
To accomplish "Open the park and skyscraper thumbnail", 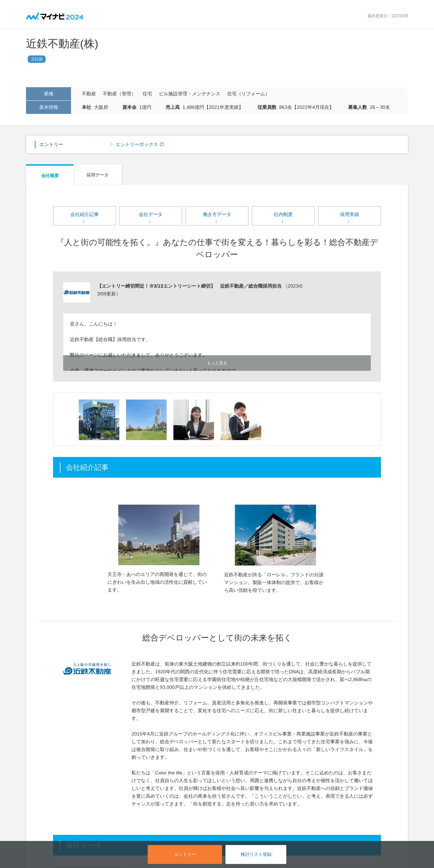I will point(146,420).
